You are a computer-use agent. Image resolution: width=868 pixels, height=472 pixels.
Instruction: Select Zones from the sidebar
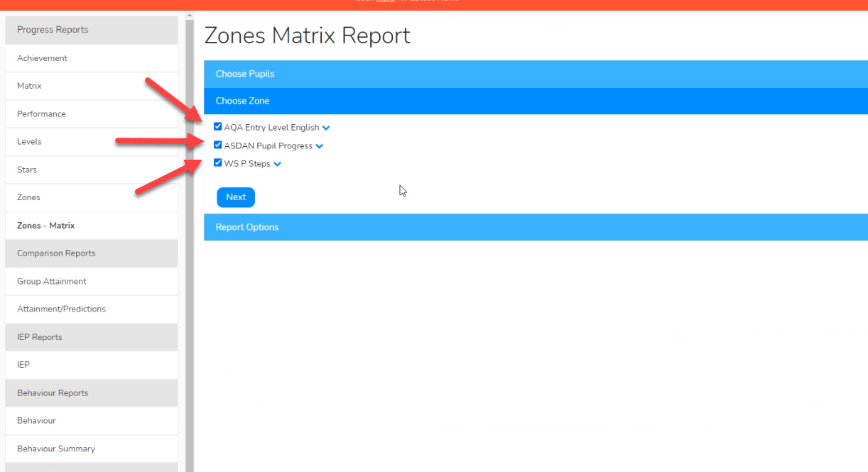coord(28,197)
